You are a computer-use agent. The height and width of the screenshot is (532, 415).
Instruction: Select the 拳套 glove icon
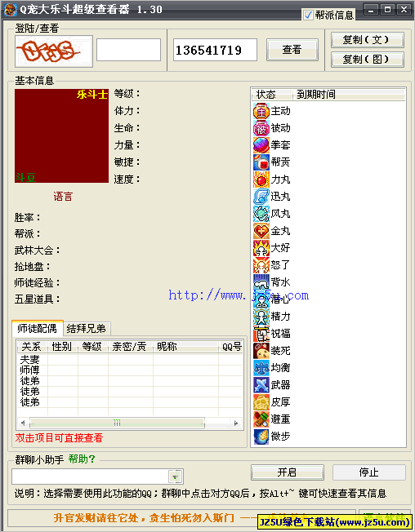click(261, 145)
